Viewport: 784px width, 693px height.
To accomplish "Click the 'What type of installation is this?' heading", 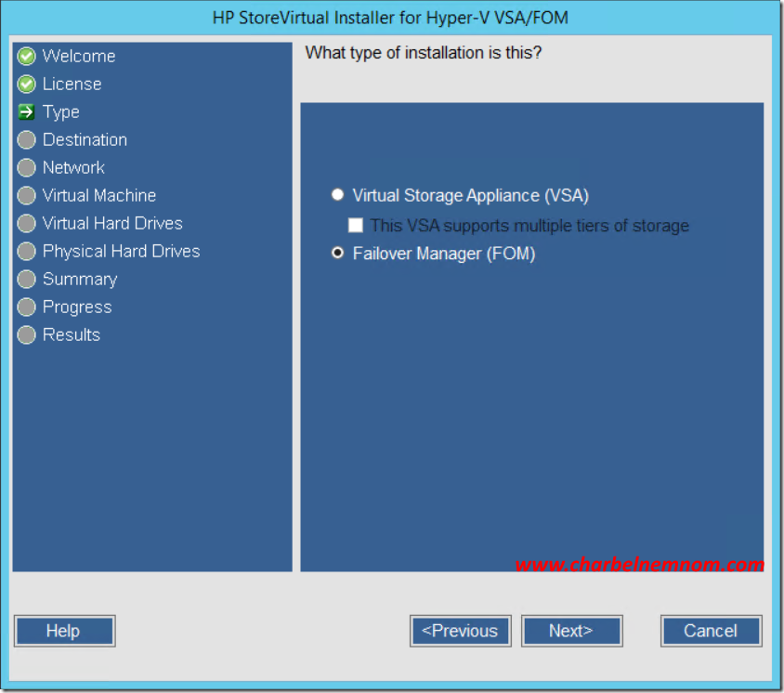I will [x=424, y=53].
